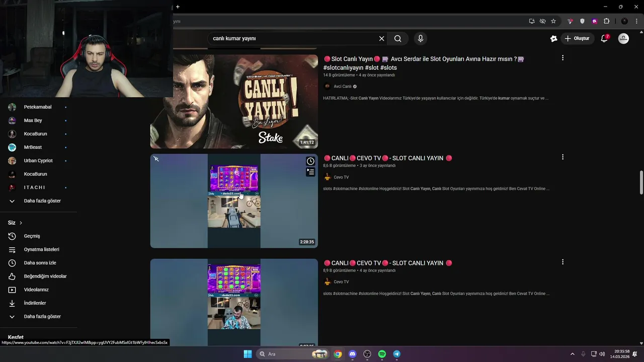Play the CANLI YAYIN Stake thumbnail

[234, 101]
